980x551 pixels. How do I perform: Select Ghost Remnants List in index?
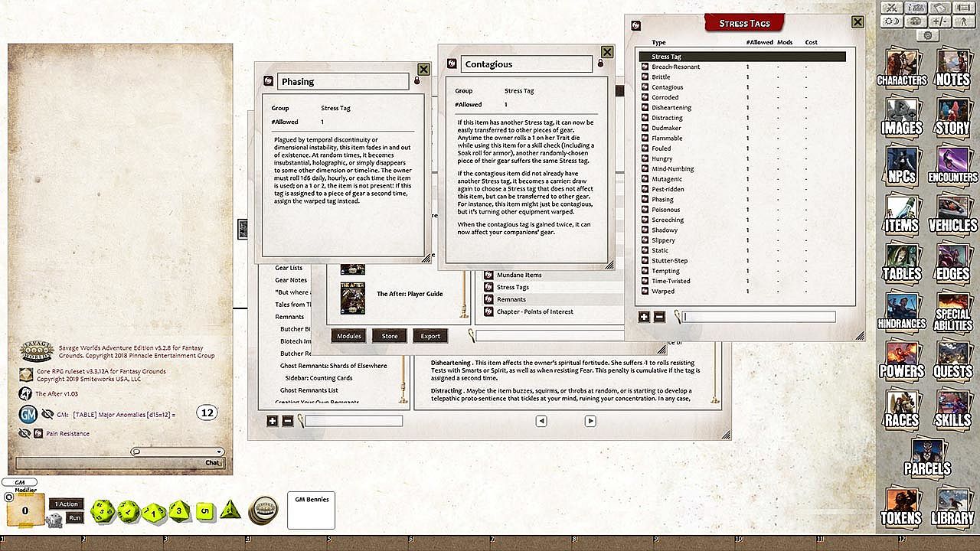(309, 390)
